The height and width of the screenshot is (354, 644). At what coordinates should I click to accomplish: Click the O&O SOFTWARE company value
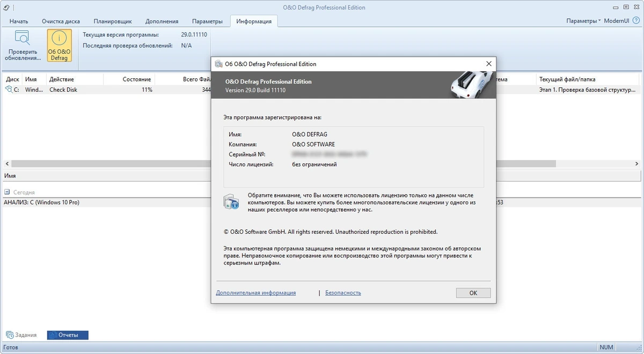click(x=313, y=144)
